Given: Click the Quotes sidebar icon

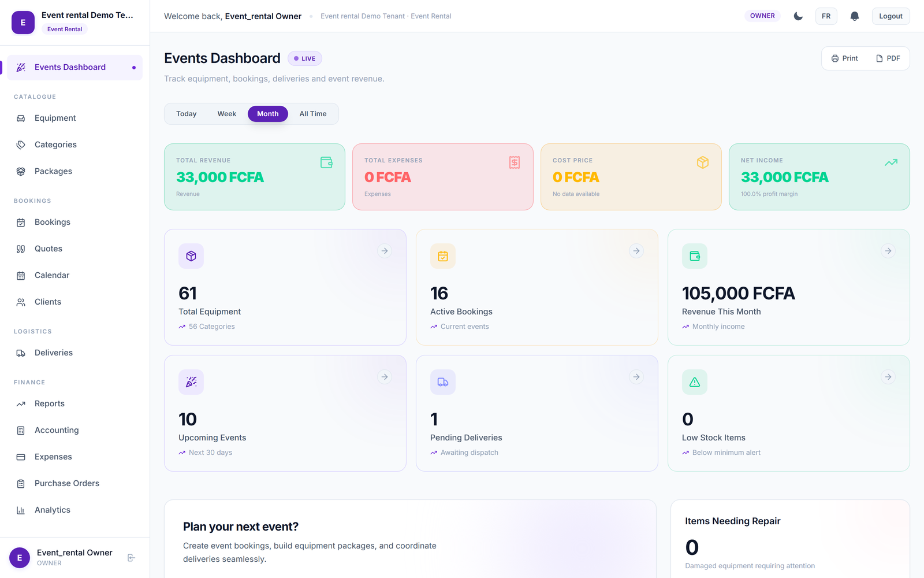Looking at the screenshot, I should point(21,249).
